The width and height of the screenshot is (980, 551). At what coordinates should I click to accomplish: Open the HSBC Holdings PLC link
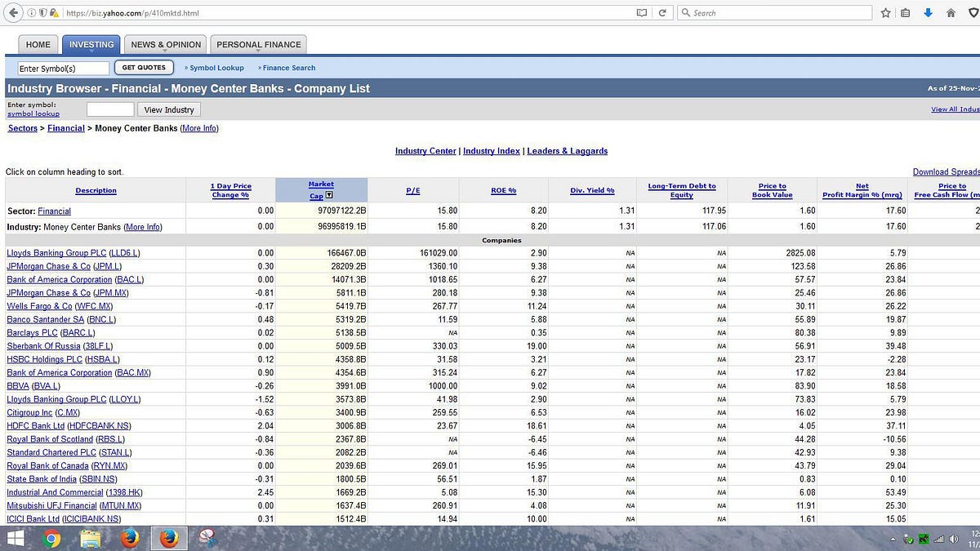(x=44, y=359)
